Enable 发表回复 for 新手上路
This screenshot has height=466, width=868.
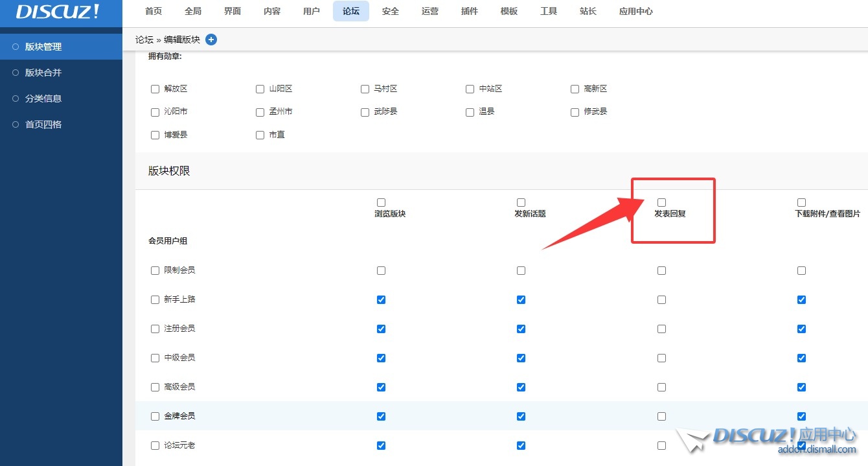click(x=661, y=299)
